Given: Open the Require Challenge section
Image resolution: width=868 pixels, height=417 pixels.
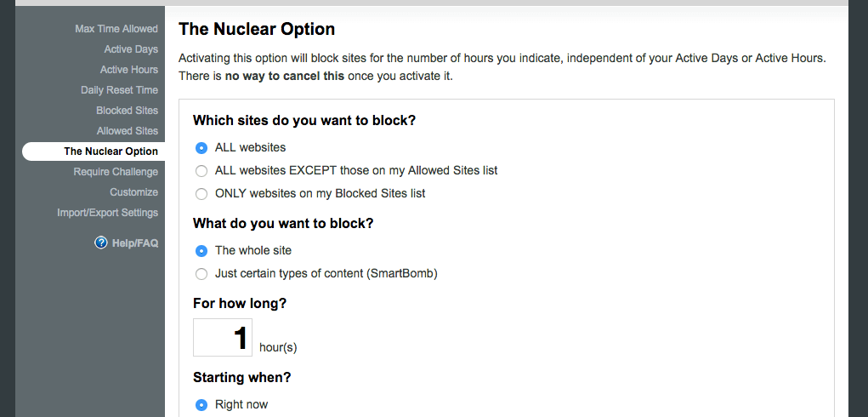Looking at the screenshot, I should click(115, 172).
